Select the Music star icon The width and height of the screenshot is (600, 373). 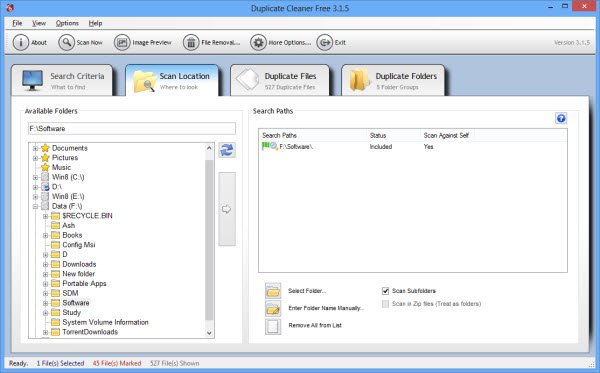[x=45, y=167]
